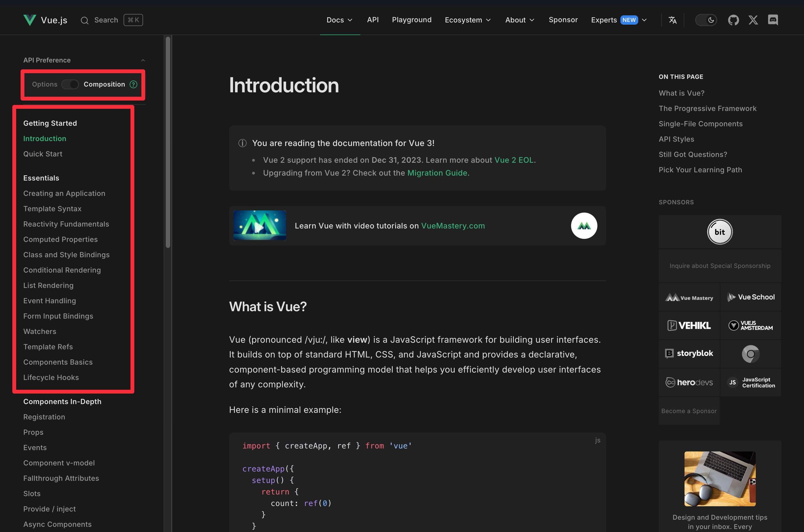Image resolution: width=804 pixels, height=532 pixels.
Task: Collapse the API Preference section chevron
Action: pos(143,60)
